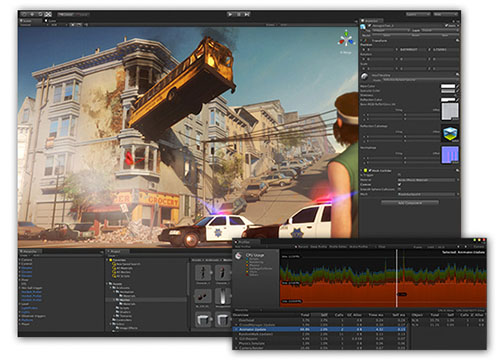Open the Specular Color swatch
The height and width of the screenshot is (364, 500).
point(448,90)
